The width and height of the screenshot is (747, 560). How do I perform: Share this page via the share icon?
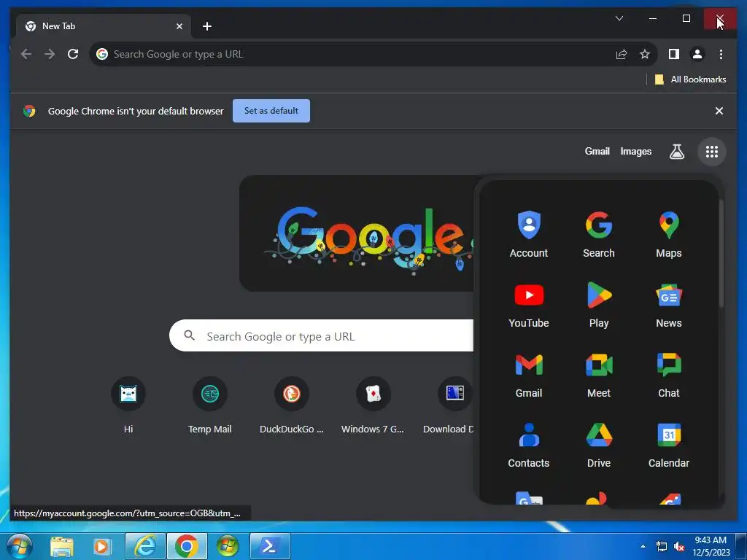pyautogui.click(x=622, y=54)
